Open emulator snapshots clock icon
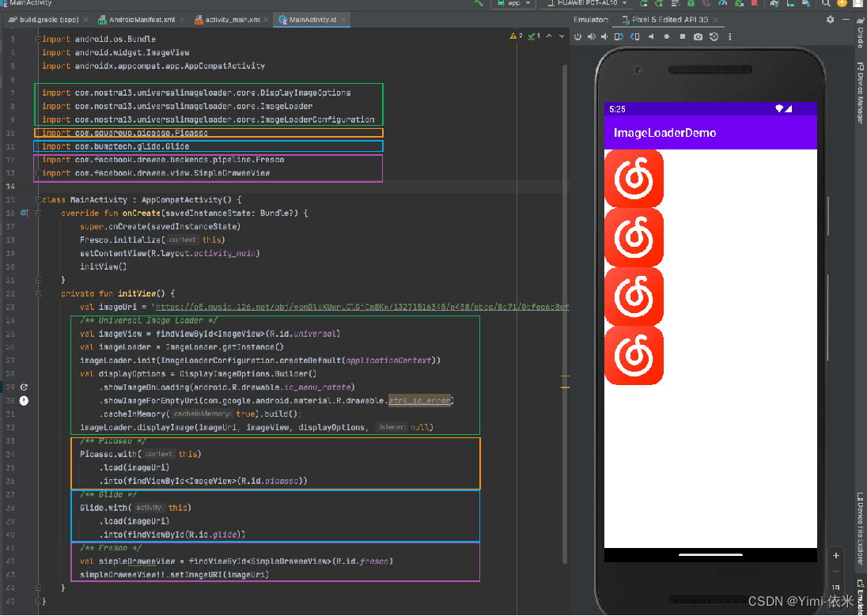The image size is (867, 616). tap(714, 36)
